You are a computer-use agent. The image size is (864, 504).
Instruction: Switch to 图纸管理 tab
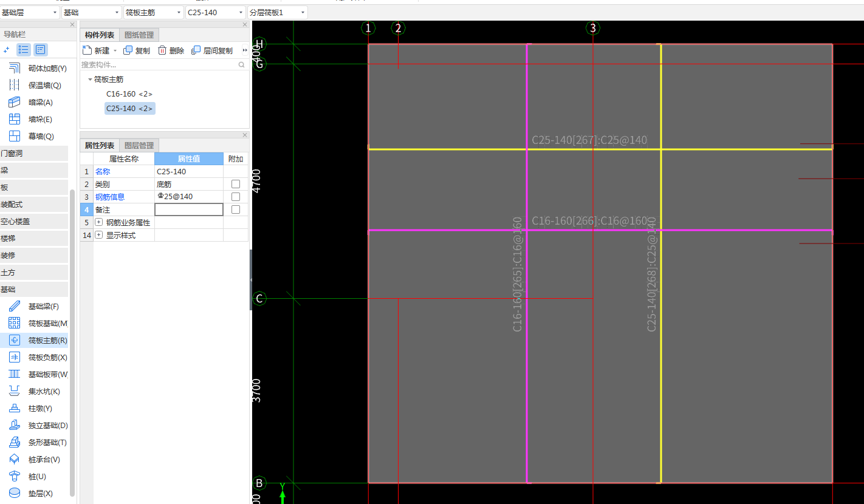coord(139,35)
